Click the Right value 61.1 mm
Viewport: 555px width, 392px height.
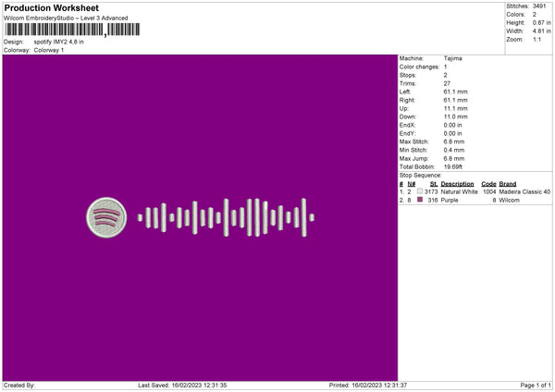pyautogui.click(x=455, y=100)
